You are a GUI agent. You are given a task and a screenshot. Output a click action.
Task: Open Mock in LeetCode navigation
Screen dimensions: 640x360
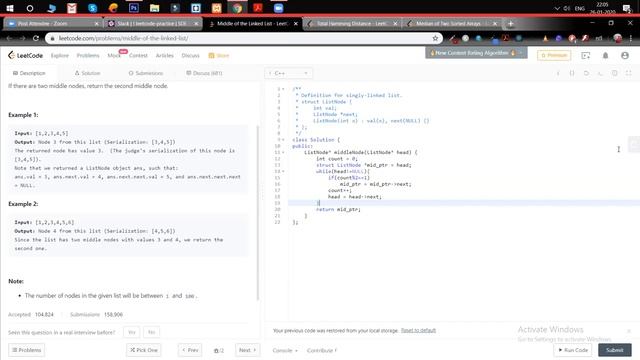pyautogui.click(x=114, y=56)
